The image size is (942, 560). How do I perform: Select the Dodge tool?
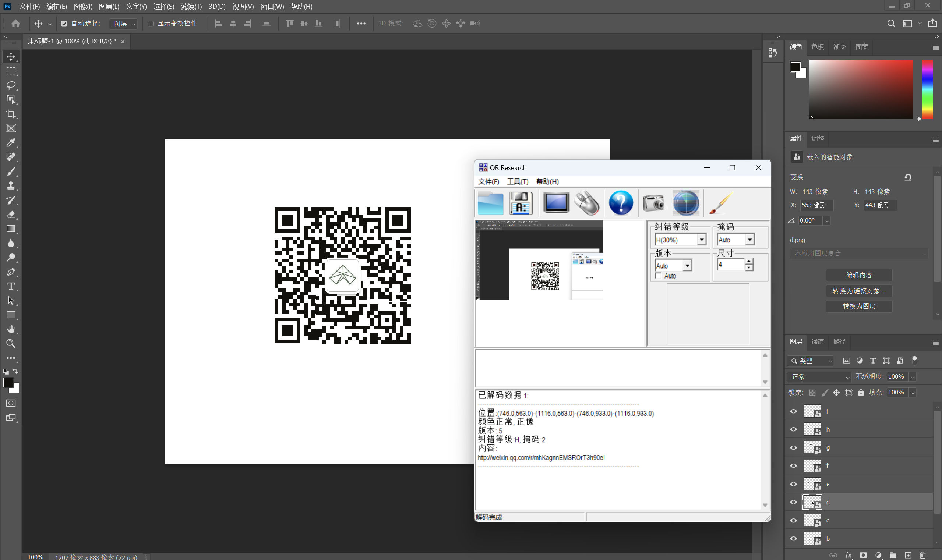point(11,257)
